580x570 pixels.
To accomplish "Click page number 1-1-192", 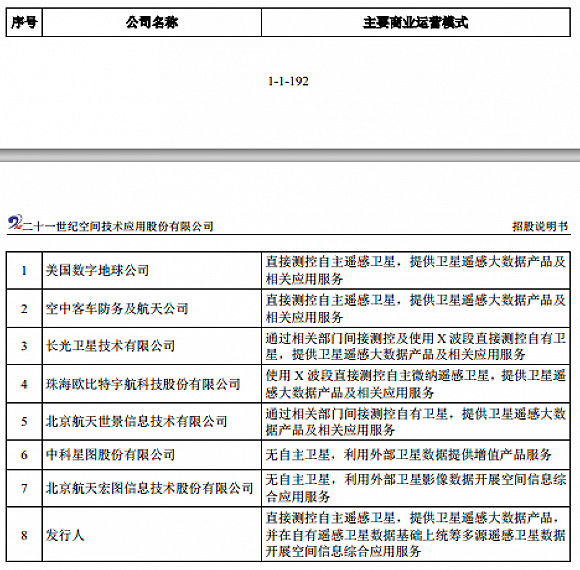I will 288,81.
